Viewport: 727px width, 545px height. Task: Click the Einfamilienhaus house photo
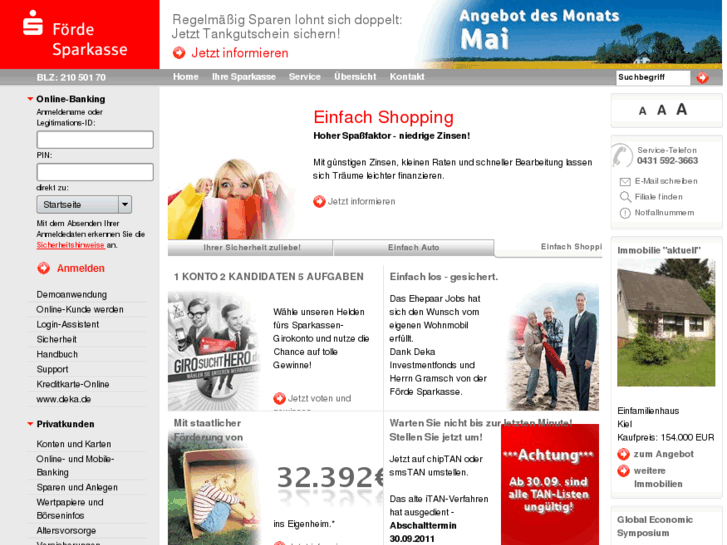click(x=666, y=322)
